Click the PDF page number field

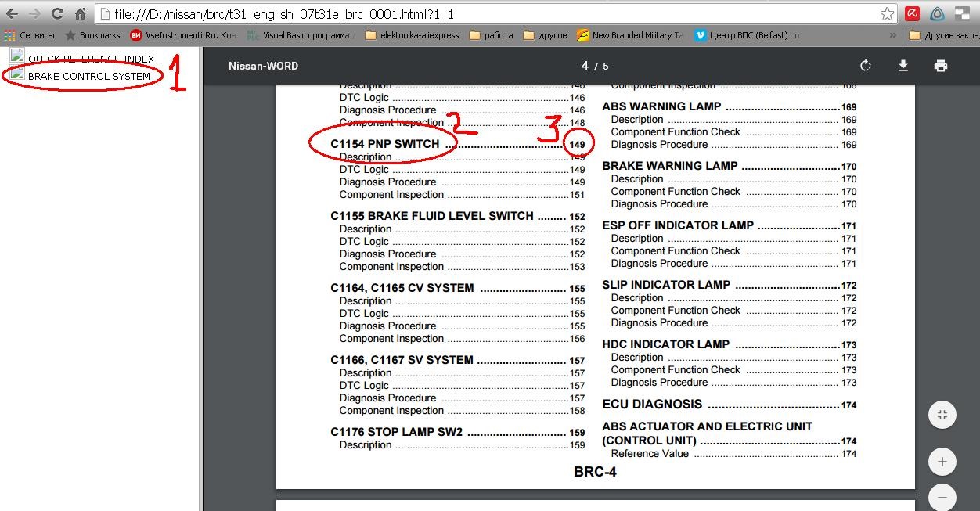coord(585,66)
